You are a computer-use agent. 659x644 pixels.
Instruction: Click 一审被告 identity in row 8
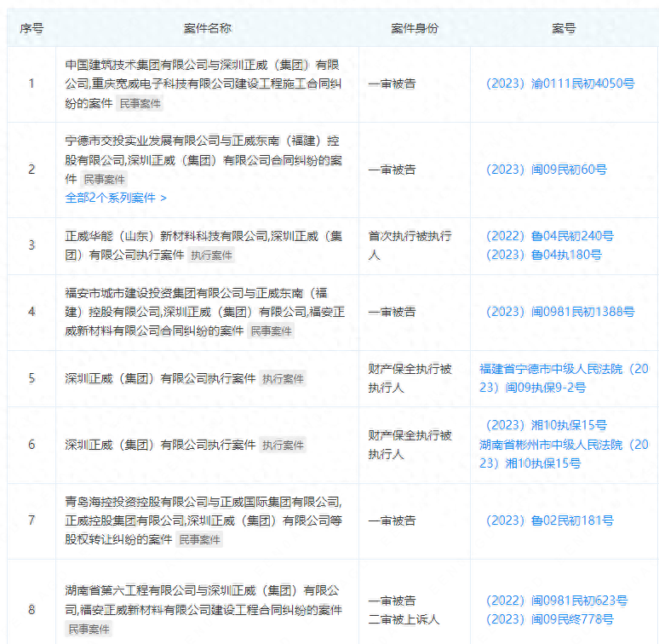click(x=392, y=601)
